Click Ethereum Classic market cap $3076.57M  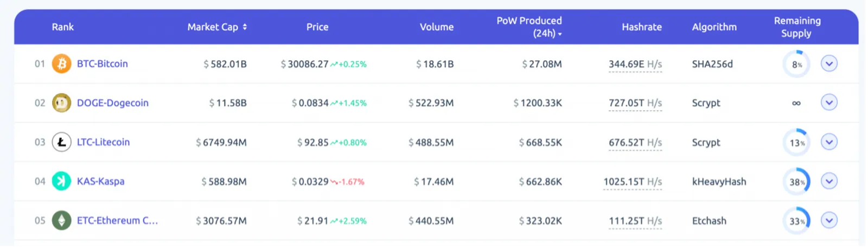tap(221, 221)
